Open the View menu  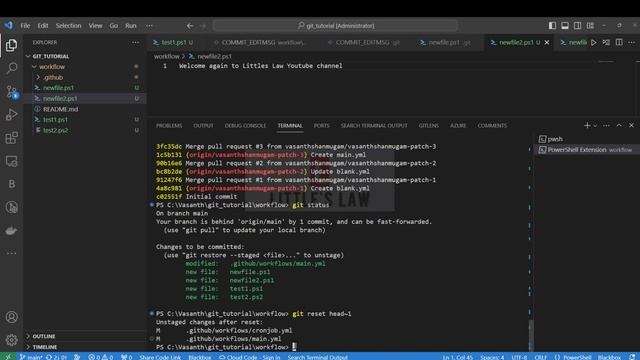96,26
